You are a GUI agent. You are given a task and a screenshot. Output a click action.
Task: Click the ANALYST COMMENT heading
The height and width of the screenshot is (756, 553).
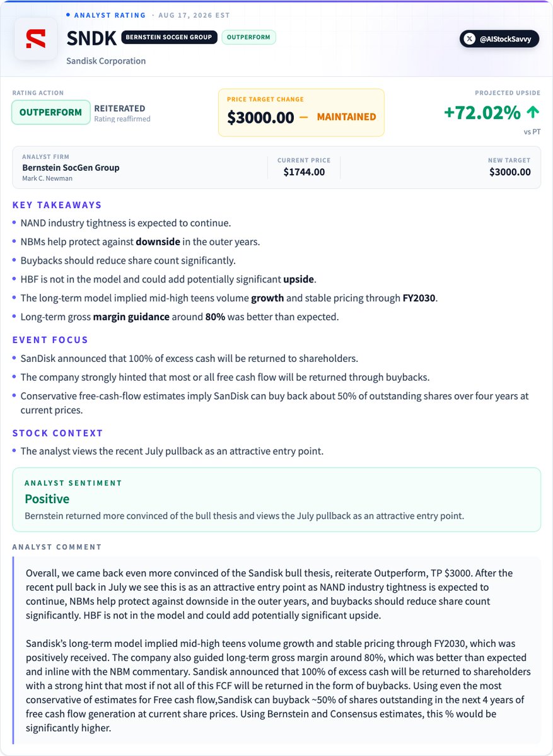[57, 547]
